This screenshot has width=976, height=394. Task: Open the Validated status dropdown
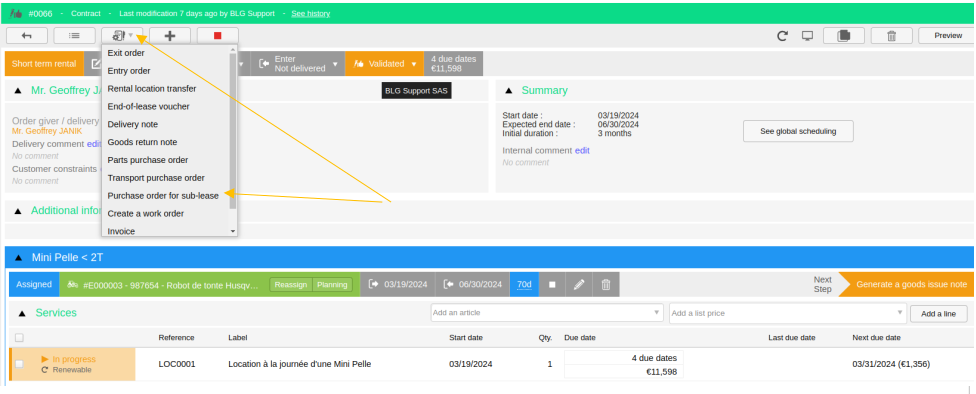pos(384,63)
